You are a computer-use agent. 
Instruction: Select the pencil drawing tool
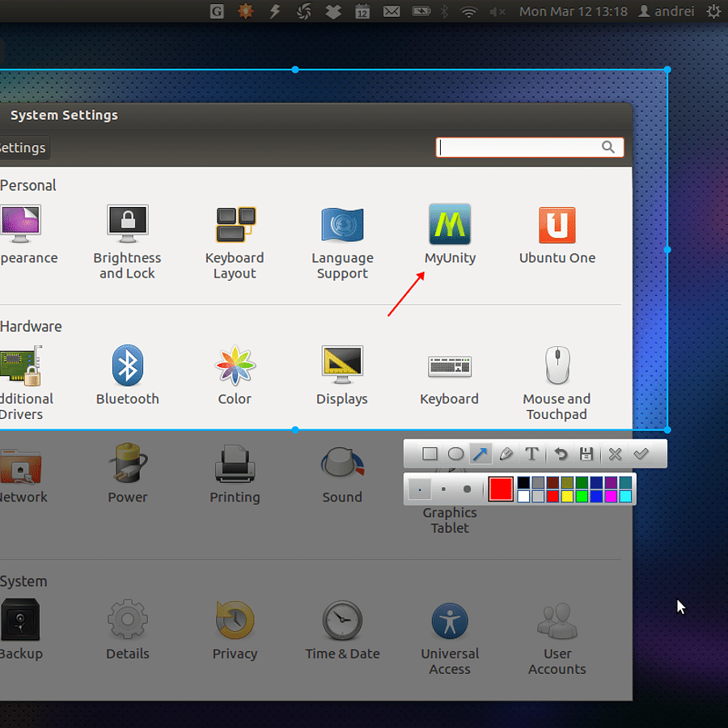506,453
